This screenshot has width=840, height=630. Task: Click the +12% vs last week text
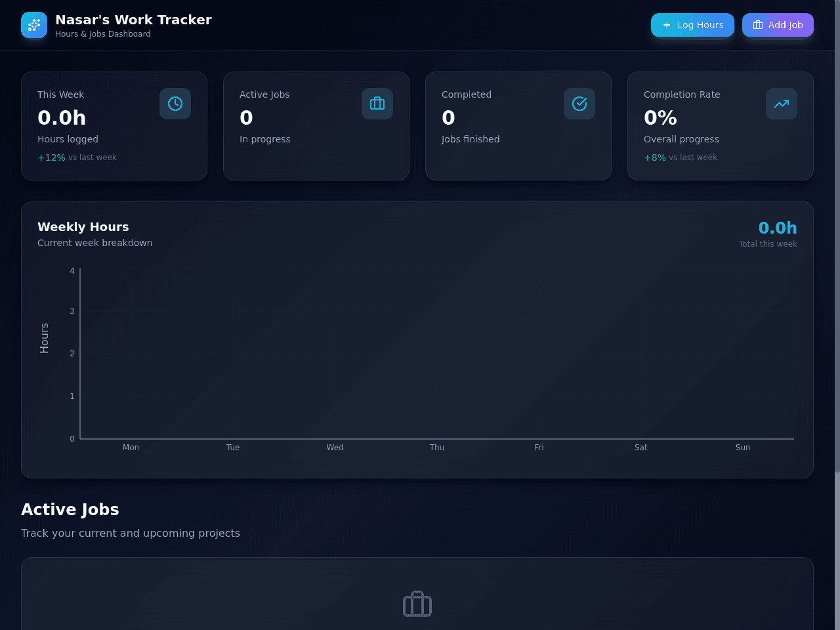77,157
